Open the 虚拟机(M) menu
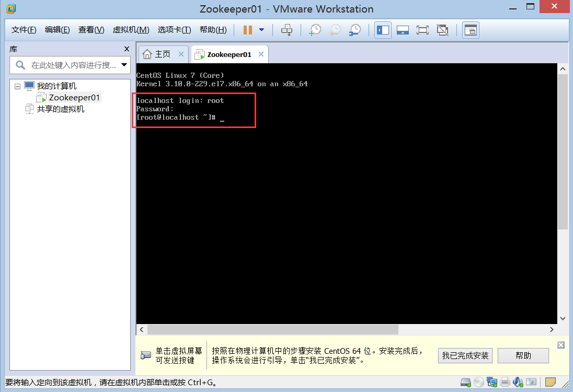Viewport: 573px width, 392px height. point(131,30)
